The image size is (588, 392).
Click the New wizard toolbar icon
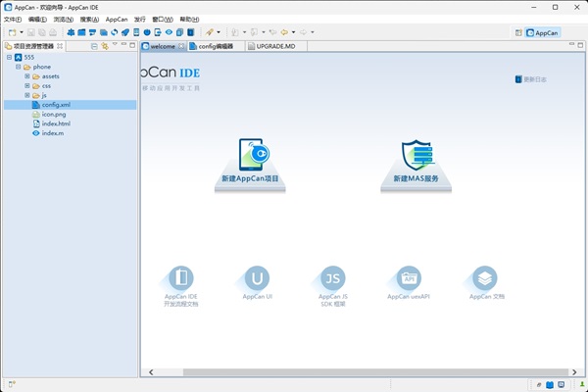click(12, 32)
